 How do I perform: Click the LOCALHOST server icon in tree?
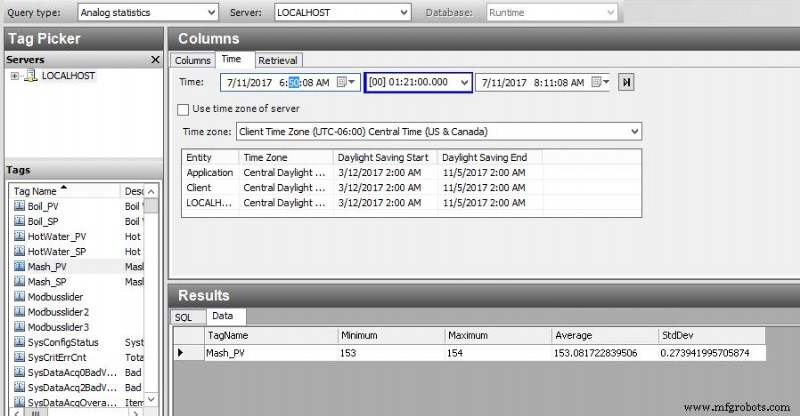click(31, 76)
